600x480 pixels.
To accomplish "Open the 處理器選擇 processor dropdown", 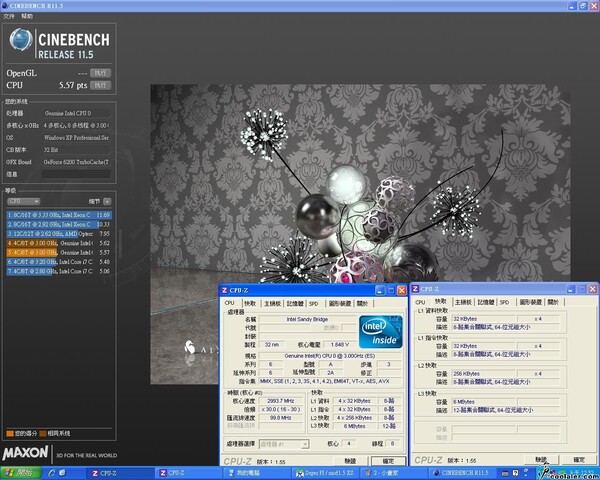I will [x=284, y=444].
